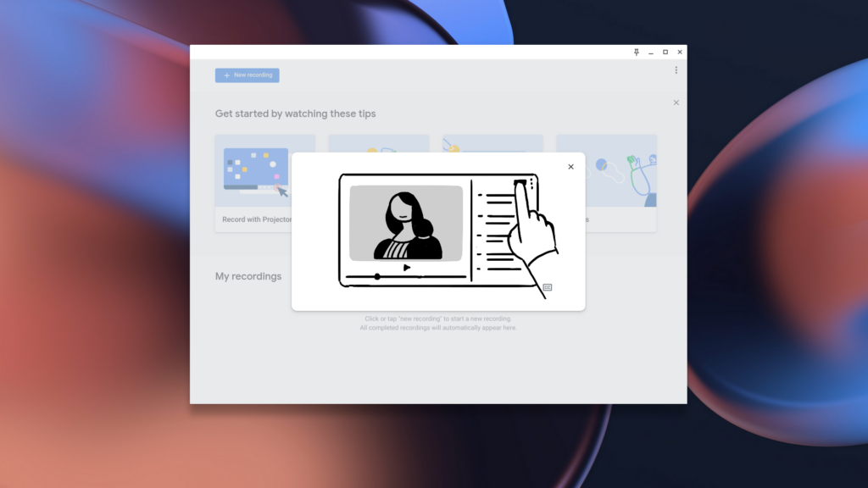Viewport: 868px width, 488px height.
Task: Open the second tip card thumbnail
Action: coord(378,144)
